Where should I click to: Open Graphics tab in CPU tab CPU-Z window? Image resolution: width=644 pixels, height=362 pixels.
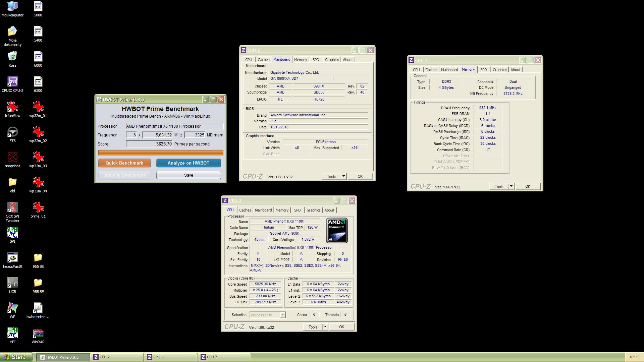coord(313,210)
